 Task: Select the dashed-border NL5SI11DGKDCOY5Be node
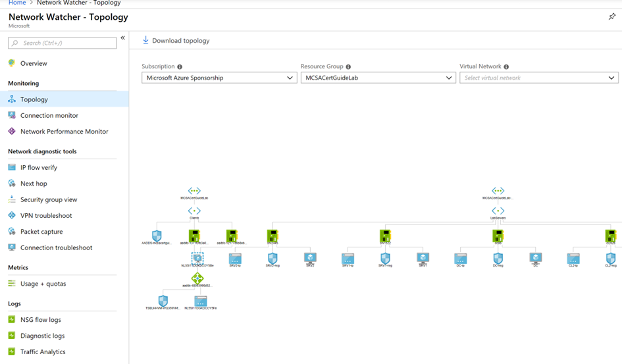point(197,259)
